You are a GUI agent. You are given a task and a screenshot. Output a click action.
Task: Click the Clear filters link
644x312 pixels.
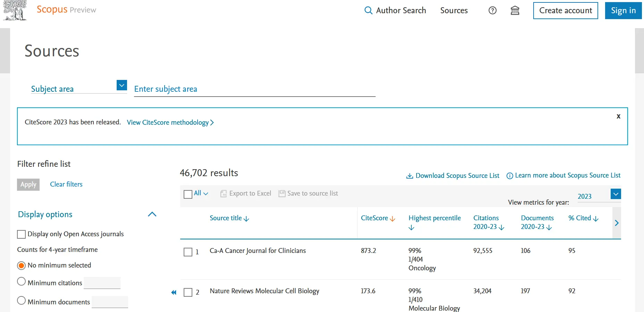pyautogui.click(x=66, y=184)
